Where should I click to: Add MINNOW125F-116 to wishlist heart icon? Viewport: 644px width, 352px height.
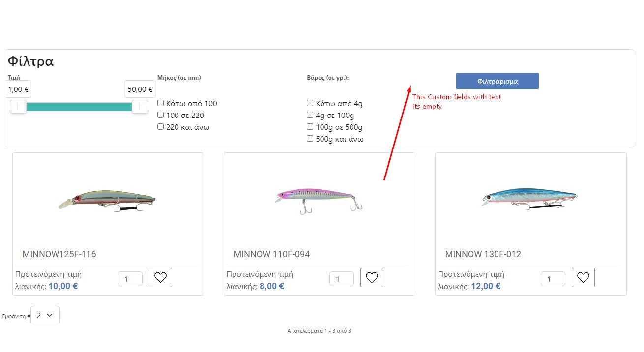click(160, 277)
